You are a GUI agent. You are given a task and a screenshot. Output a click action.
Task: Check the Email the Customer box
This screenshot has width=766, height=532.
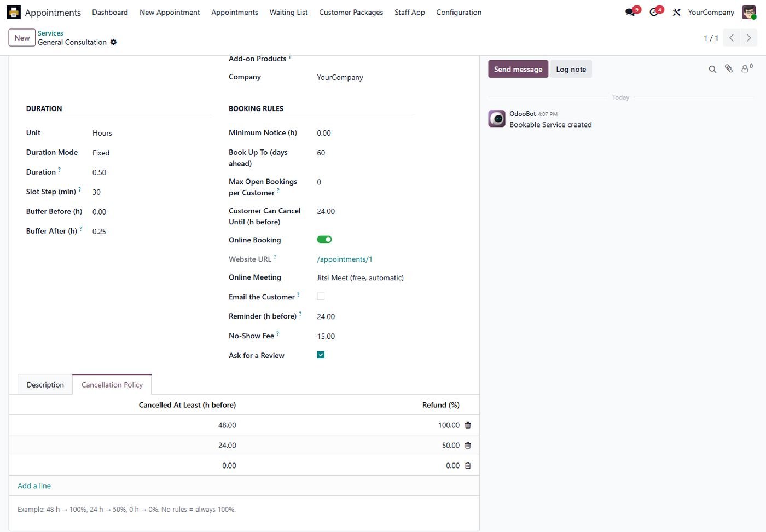(321, 297)
